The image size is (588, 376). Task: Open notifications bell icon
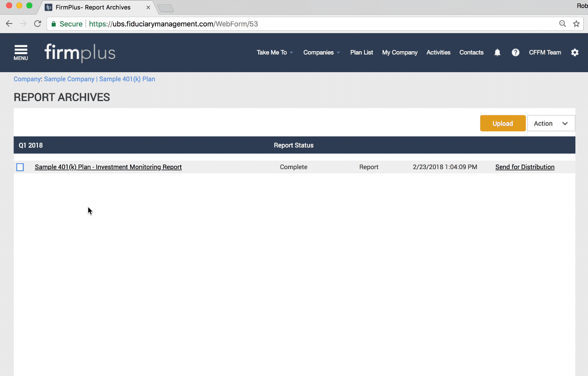[497, 52]
